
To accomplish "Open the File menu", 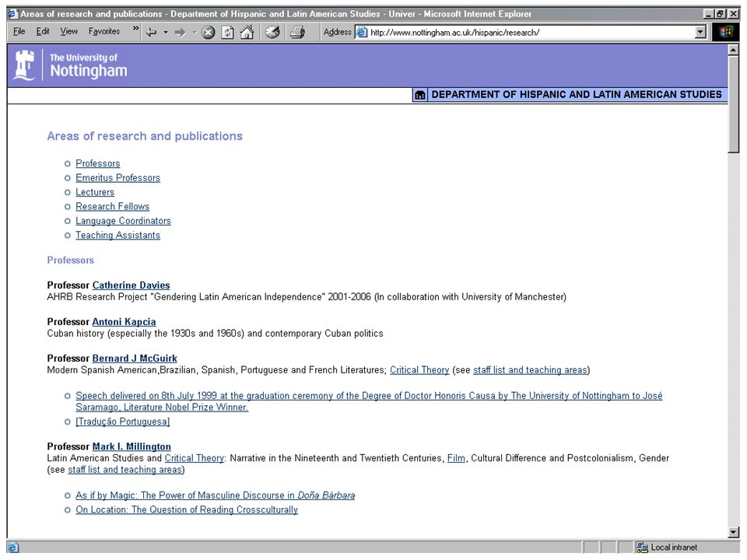I will tap(19, 31).
